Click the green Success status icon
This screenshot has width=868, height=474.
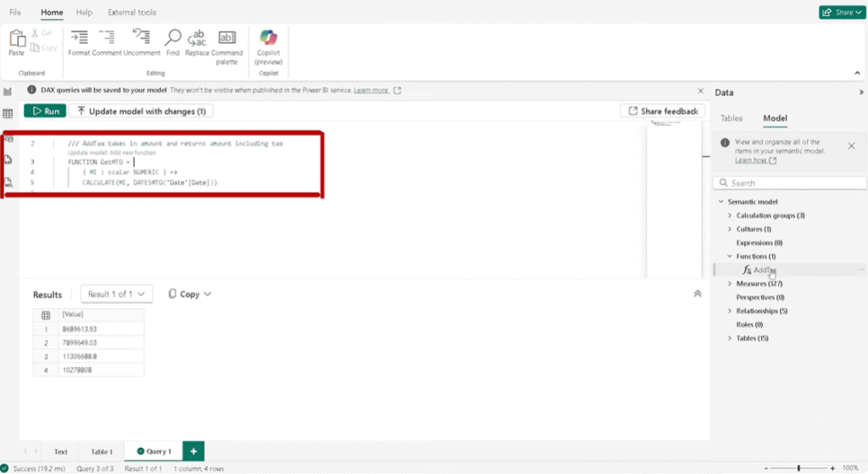pyautogui.click(x=4, y=468)
